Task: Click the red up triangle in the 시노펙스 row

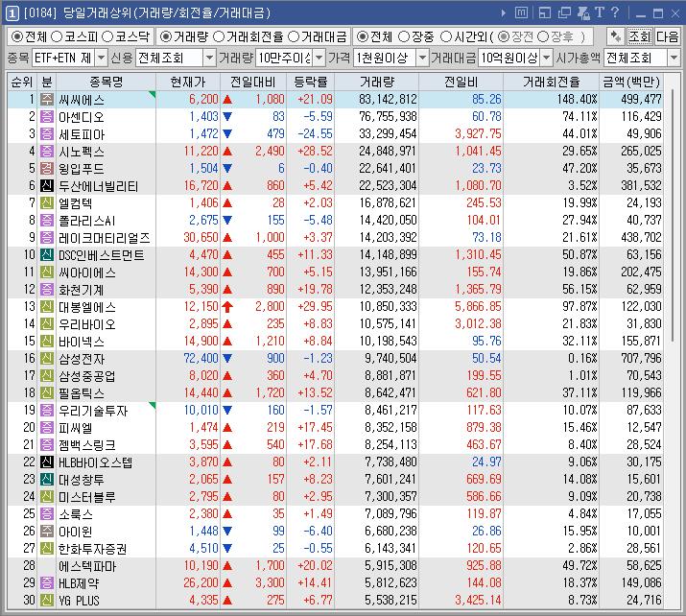Action: [227, 152]
